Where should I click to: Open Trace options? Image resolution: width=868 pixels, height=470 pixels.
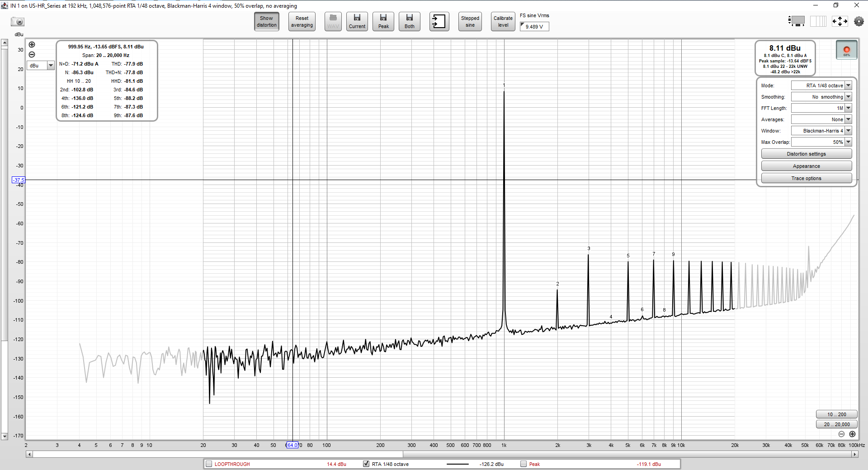point(807,178)
